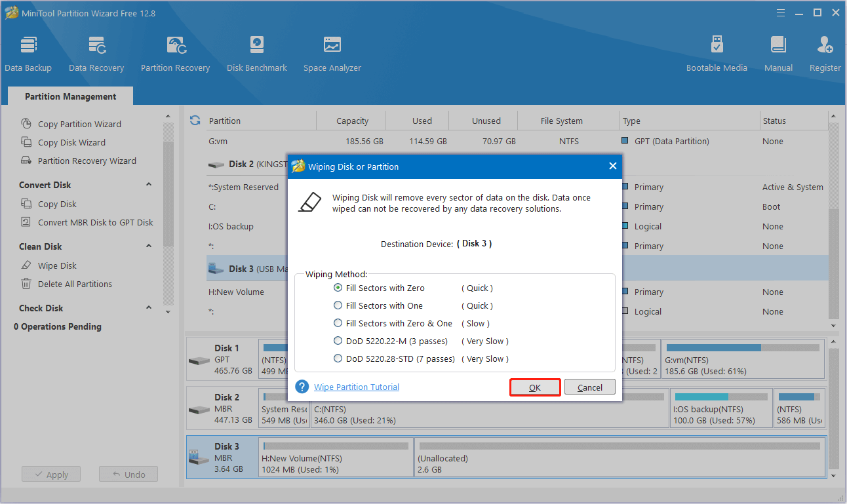
Task: Refresh the partition list
Action: tap(195, 121)
